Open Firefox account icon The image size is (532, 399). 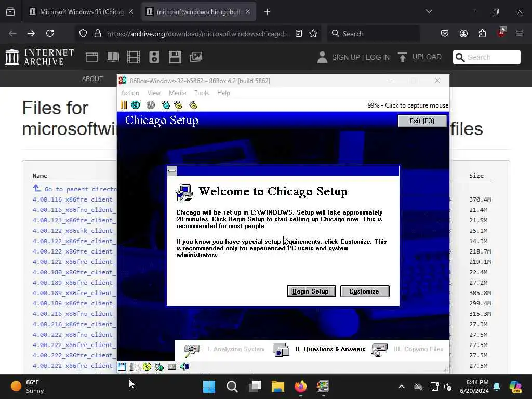coord(463,34)
